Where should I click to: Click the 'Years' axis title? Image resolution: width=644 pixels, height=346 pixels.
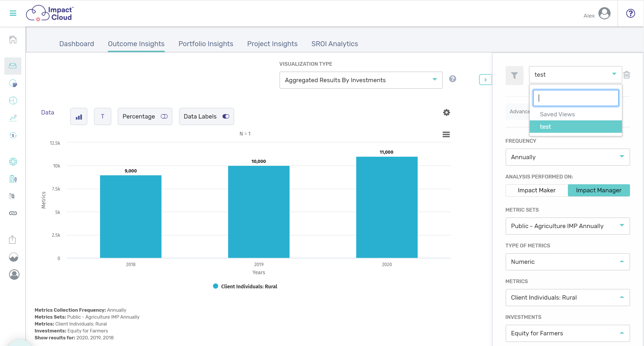[x=259, y=272]
